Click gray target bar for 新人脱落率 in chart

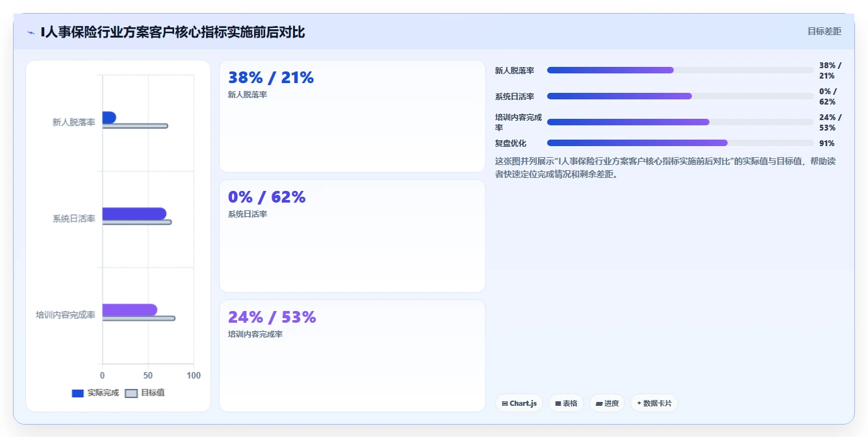coord(135,126)
